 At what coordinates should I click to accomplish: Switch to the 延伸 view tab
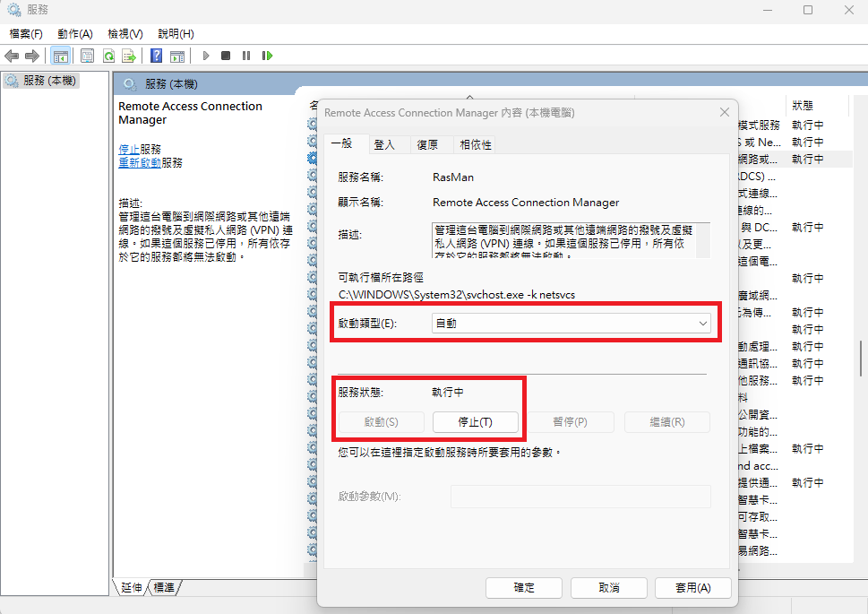click(131, 587)
